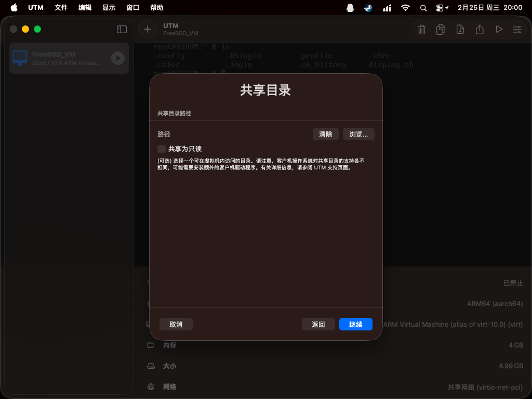Click the memory icon beside 内存
The width and height of the screenshot is (532, 399).
click(x=151, y=345)
